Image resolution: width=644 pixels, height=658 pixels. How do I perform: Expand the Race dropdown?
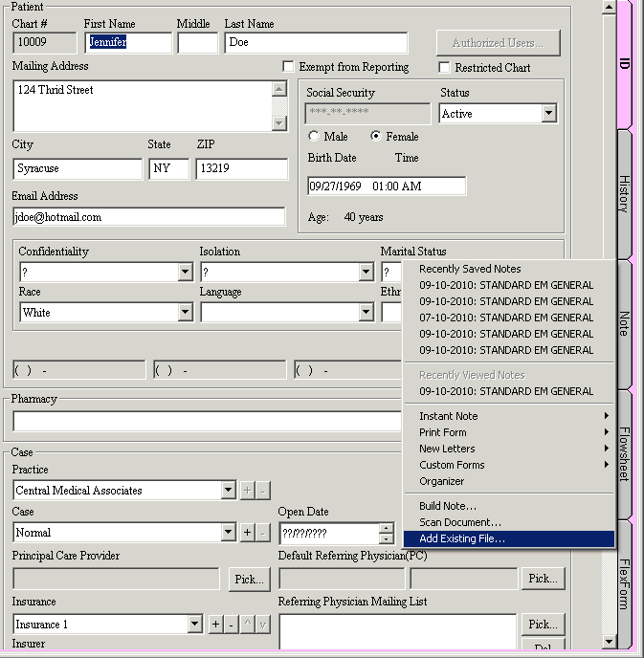pyautogui.click(x=186, y=313)
